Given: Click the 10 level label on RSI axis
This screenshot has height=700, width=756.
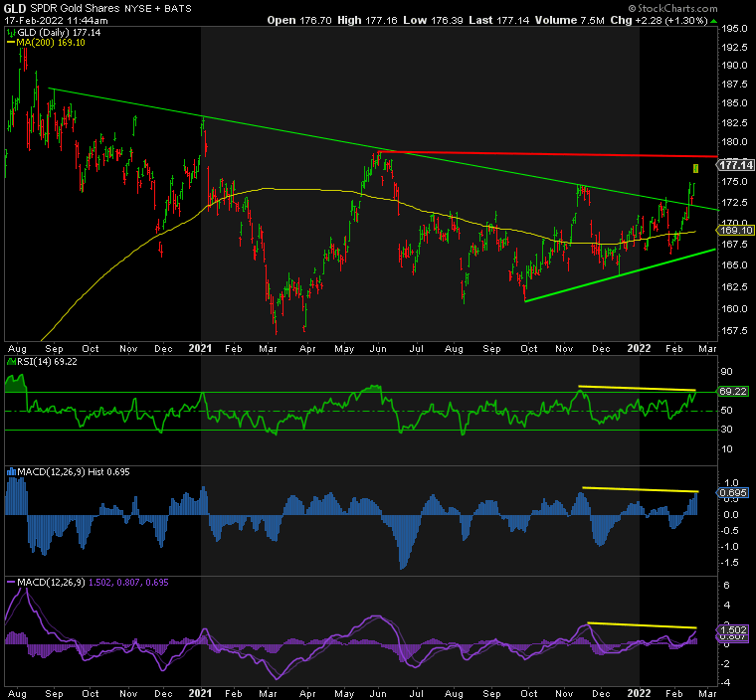Looking at the screenshot, I should click(727, 448).
